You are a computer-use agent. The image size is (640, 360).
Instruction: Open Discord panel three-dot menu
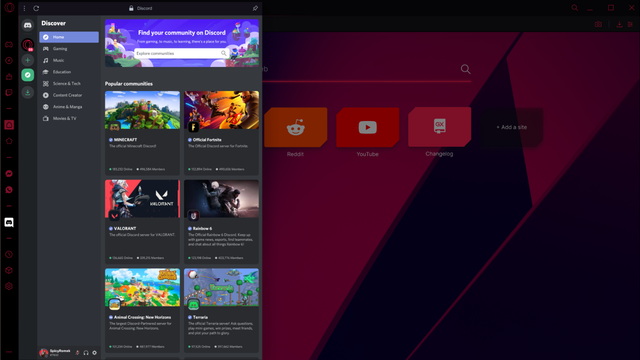pyautogui.click(x=24, y=8)
